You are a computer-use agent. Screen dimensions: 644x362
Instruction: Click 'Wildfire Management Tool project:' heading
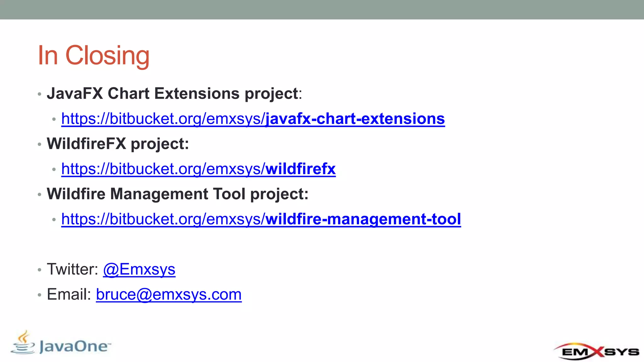tap(177, 194)
